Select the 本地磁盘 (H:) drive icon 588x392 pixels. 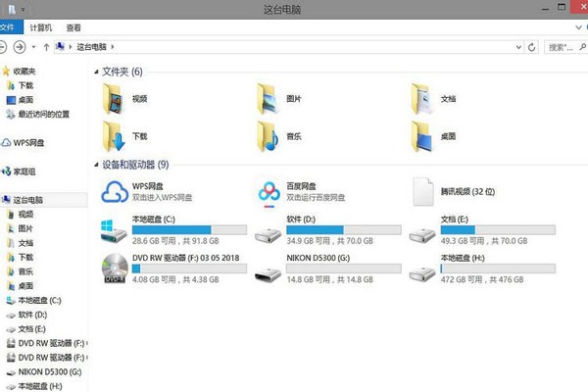coord(422,274)
